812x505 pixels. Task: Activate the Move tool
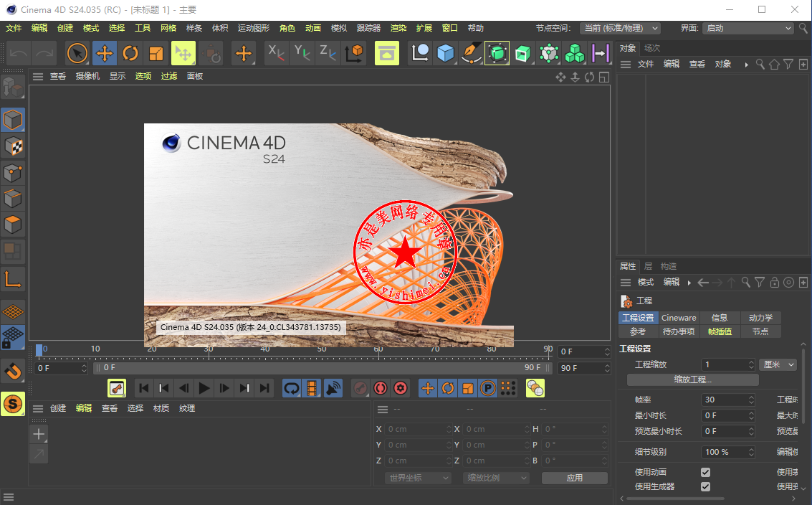[x=105, y=53]
